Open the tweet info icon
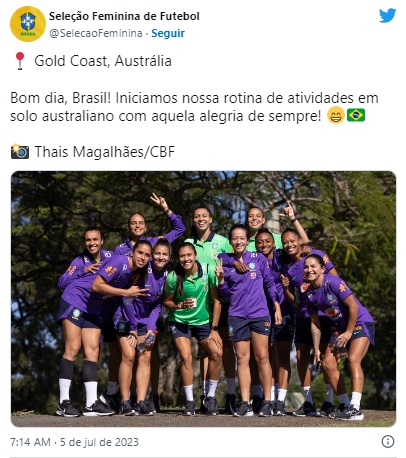406x458 pixels. (388, 441)
